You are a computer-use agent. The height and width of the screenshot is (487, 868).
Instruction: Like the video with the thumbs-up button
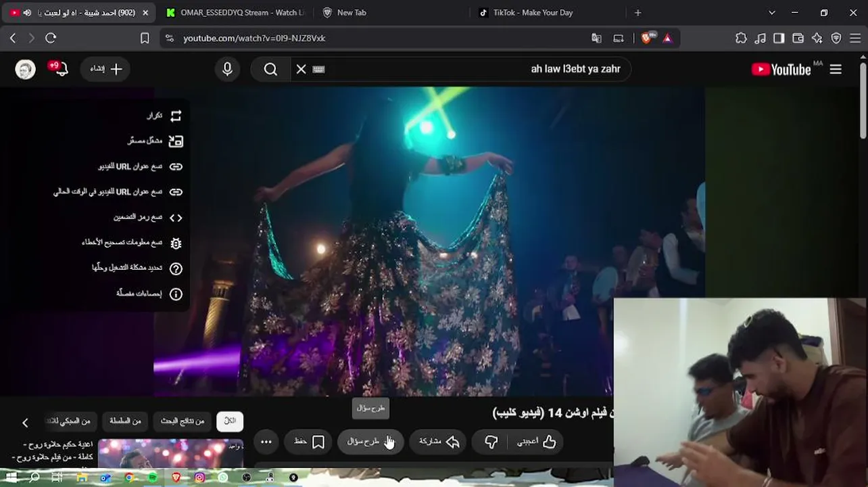(x=537, y=442)
